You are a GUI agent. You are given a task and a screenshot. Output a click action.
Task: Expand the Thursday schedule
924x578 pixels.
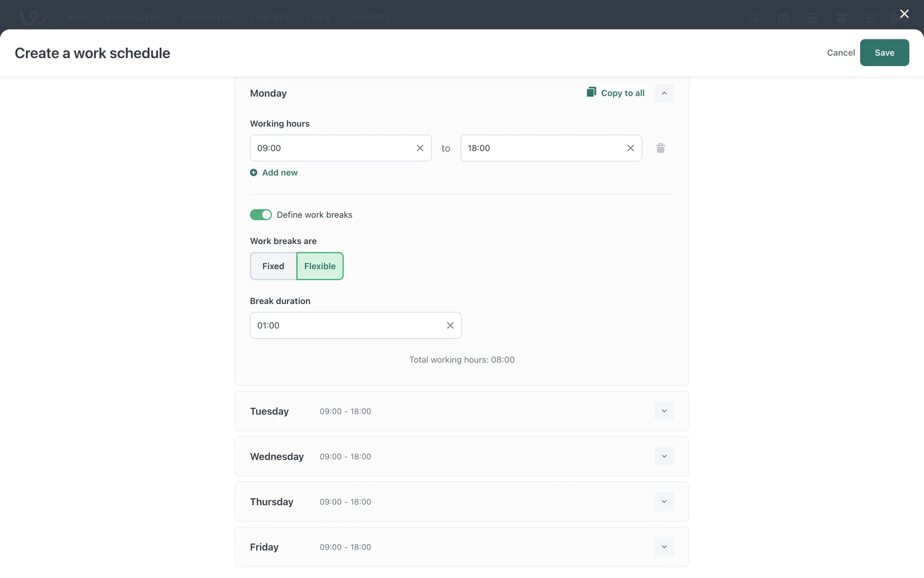(664, 501)
